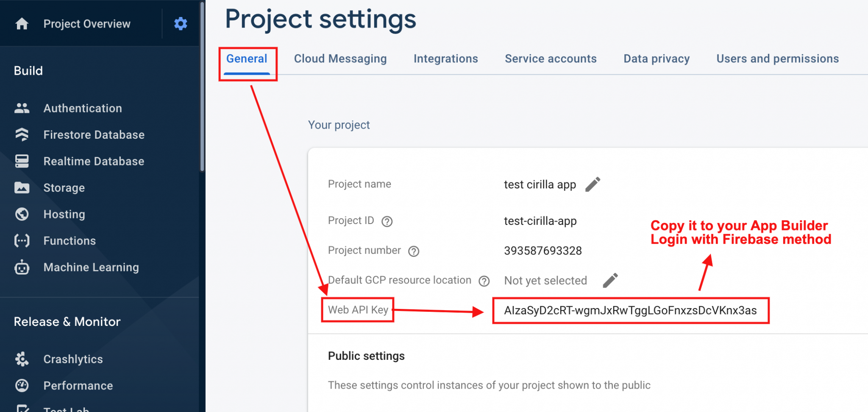
Task: Open the Authentication section
Action: click(82, 108)
